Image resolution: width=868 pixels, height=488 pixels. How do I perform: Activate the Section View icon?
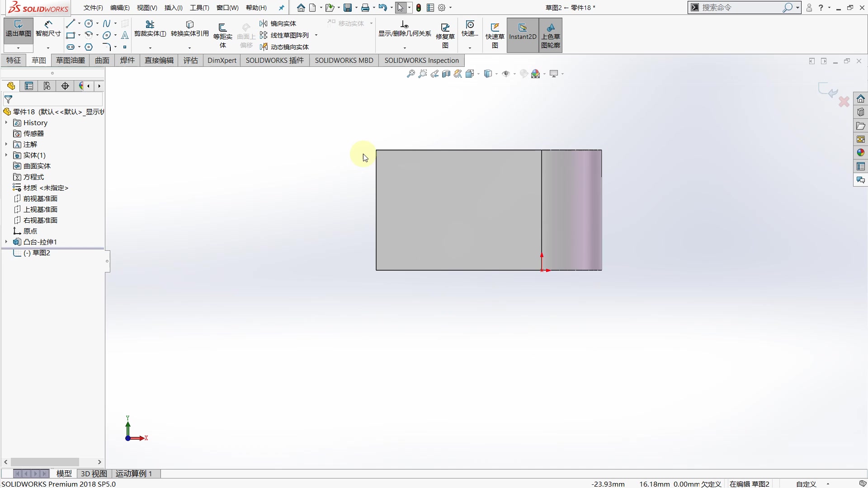446,74
